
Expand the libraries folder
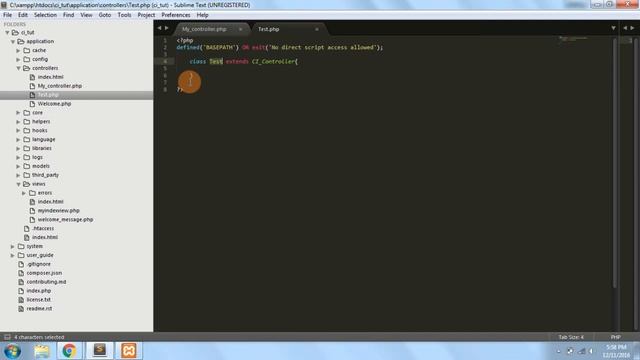coord(18,149)
